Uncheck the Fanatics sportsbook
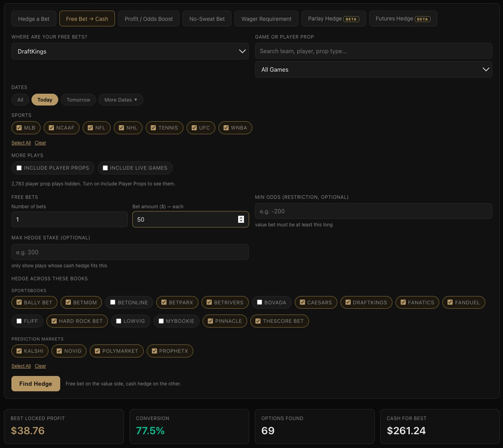Screen dimensions: 503x448 [x=403, y=302]
